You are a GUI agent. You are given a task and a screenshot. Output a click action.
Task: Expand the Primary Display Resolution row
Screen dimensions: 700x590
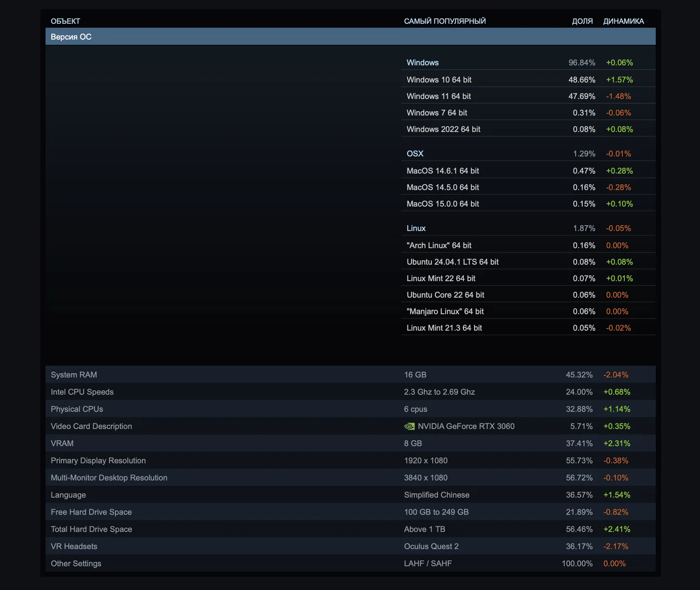(350, 461)
